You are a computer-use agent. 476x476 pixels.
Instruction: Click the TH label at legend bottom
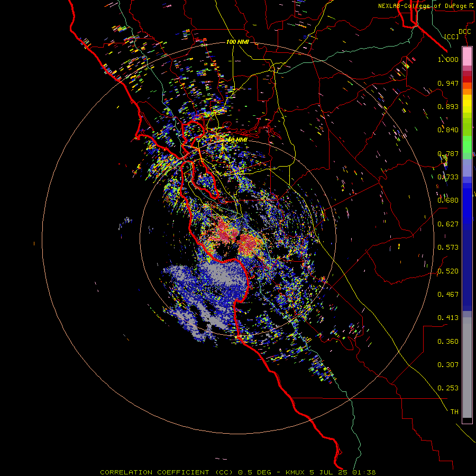tap(454, 412)
